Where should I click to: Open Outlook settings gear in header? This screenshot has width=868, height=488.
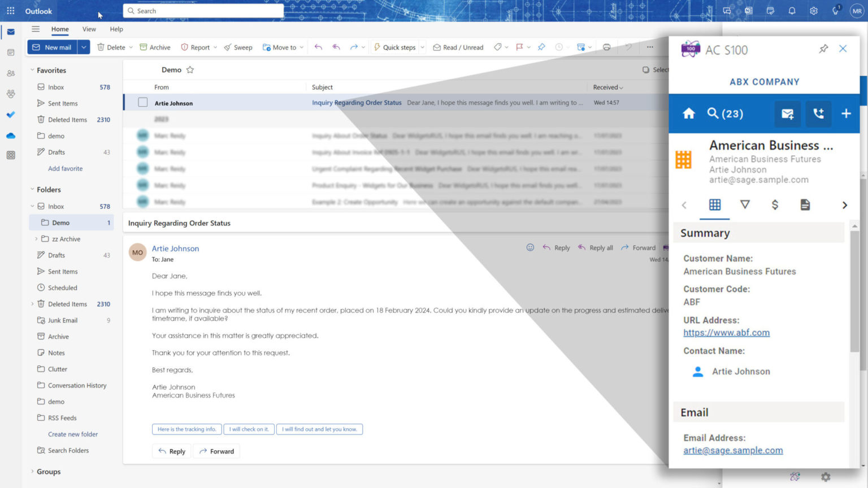pyautogui.click(x=814, y=11)
